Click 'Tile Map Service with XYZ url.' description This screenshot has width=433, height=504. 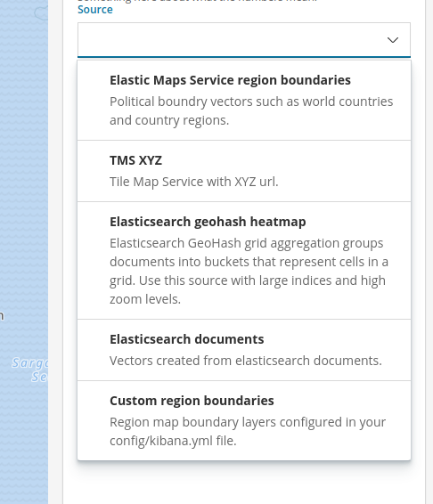(193, 182)
